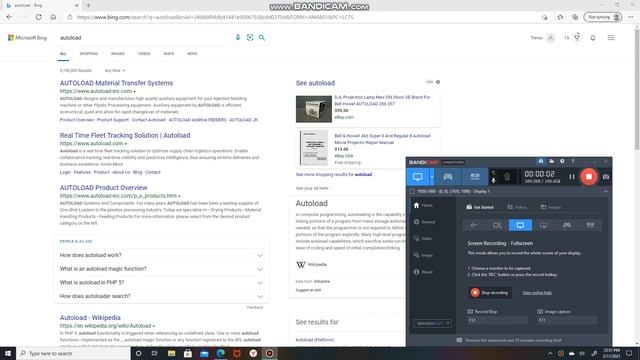Open the Any time filter dropdown

pos(115,71)
